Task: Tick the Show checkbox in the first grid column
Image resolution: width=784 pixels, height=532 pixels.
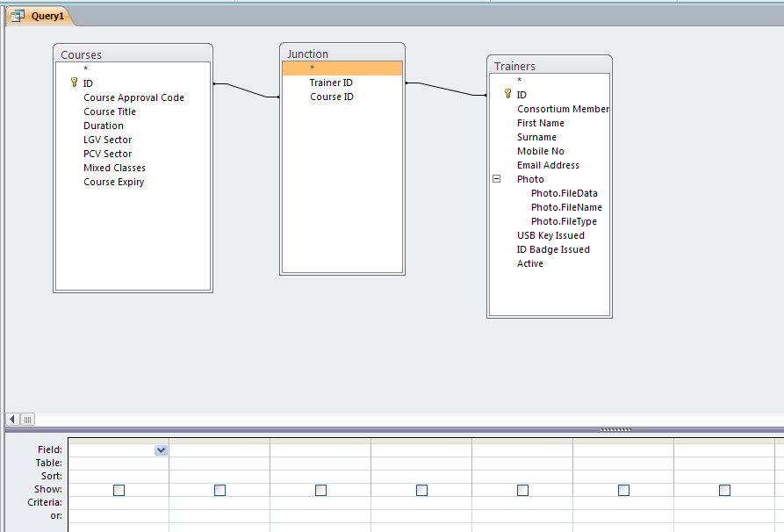Action: [x=119, y=490]
